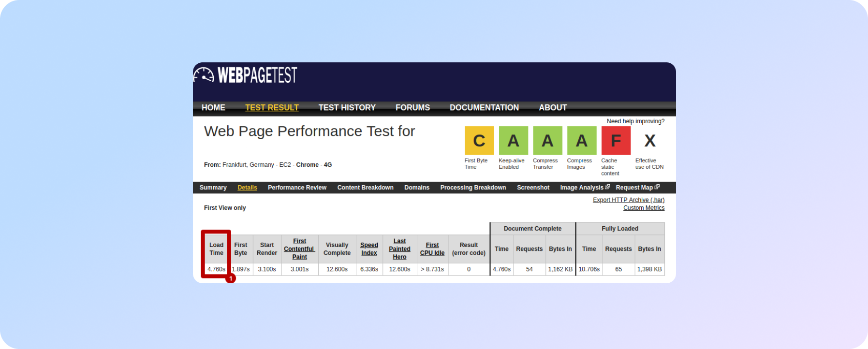Open the Processing Breakdown tab

tap(473, 188)
